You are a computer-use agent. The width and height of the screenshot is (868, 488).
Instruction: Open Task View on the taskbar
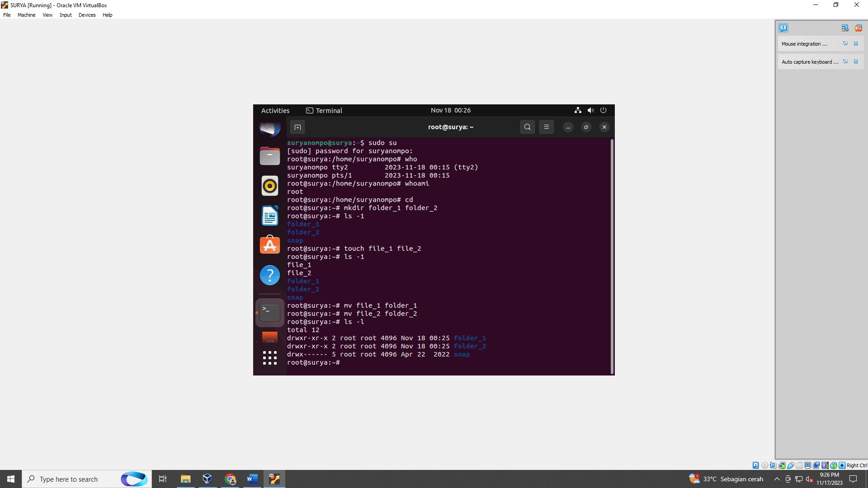click(x=163, y=479)
